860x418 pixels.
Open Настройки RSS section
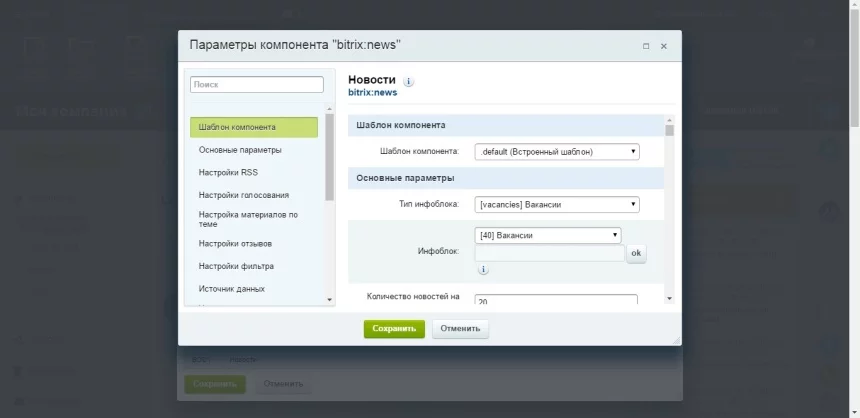coord(228,172)
